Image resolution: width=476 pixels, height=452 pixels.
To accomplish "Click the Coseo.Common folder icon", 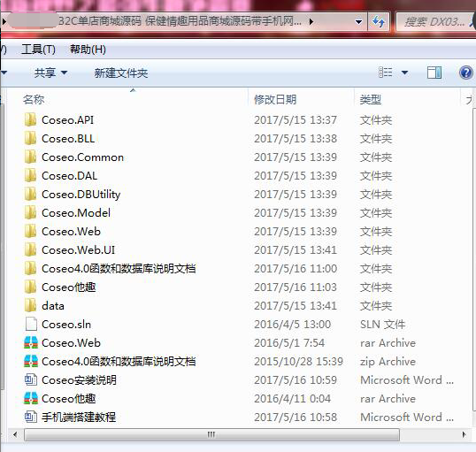I will [x=30, y=157].
